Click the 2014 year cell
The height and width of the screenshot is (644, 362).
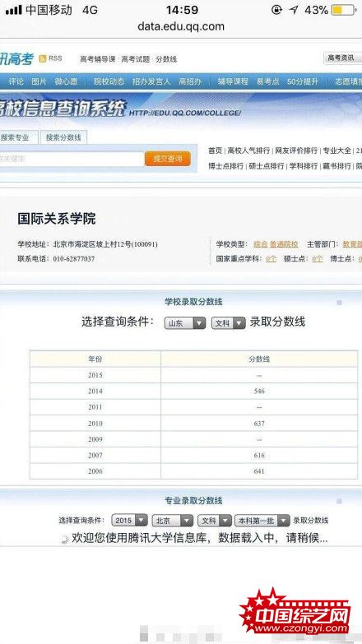pos(95,391)
